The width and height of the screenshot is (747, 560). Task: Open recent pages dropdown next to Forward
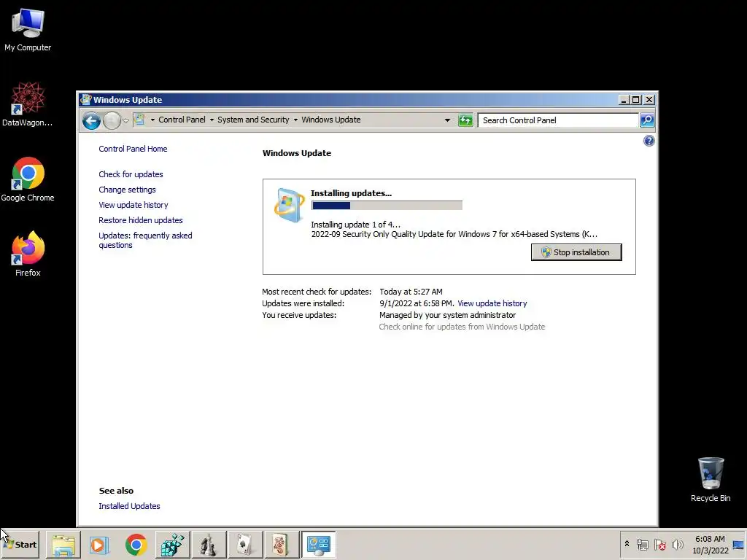pyautogui.click(x=125, y=120)
